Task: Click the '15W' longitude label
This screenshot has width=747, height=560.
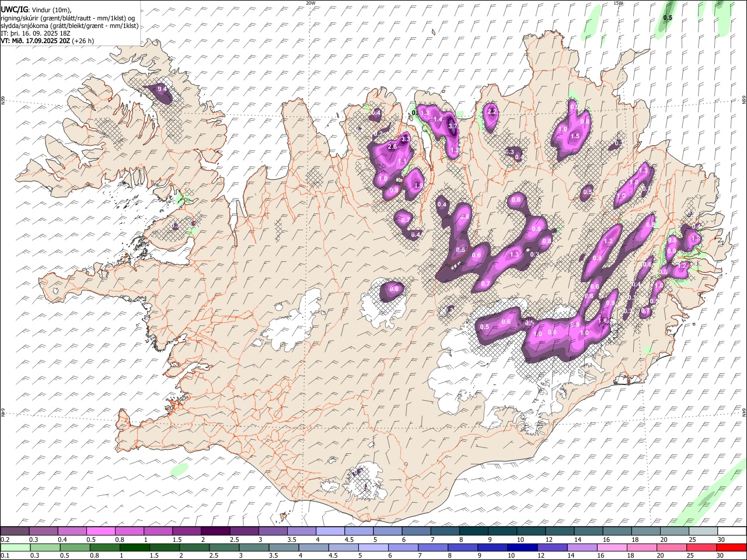Action: (x=618, y=3)
